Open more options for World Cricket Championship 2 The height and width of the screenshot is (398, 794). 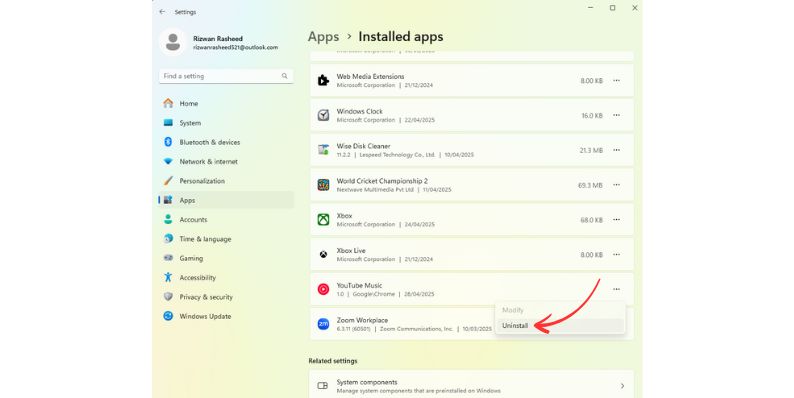pos(616,185)
